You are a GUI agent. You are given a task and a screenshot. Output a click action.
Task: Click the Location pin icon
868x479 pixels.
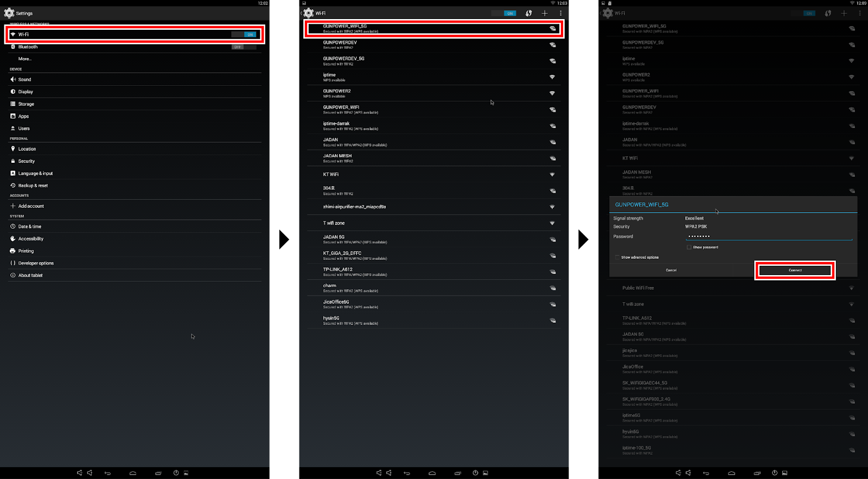[x=13, y=149]
